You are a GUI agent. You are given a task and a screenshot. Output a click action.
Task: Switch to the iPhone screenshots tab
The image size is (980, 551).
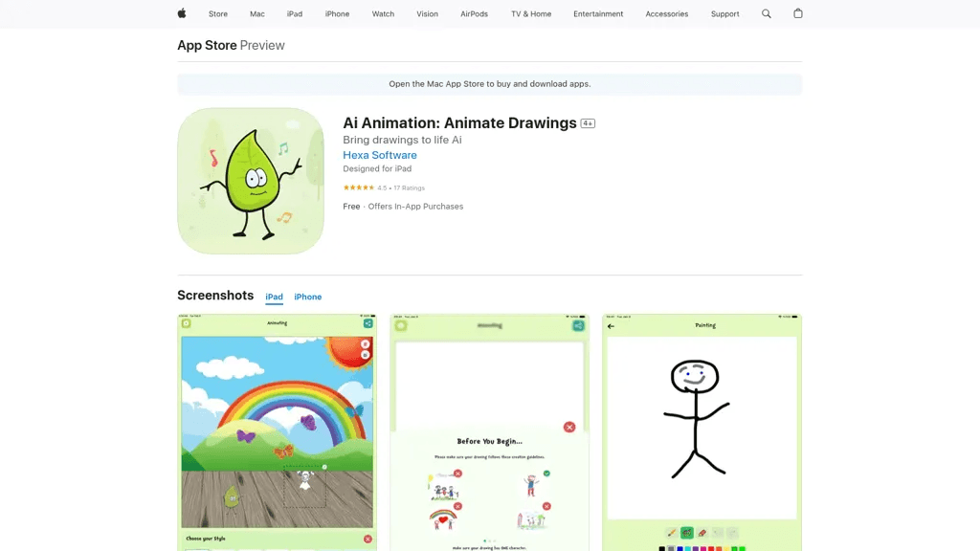pos(308,297)
